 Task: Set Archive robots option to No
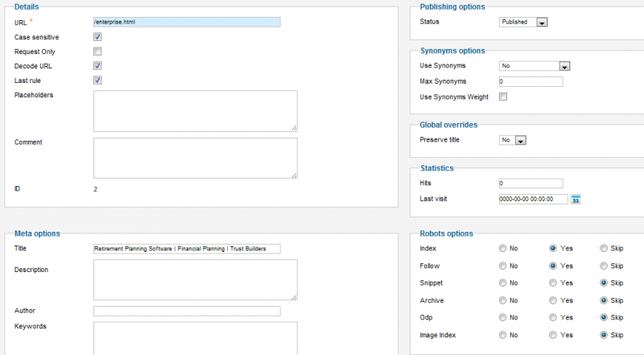(x=502, y=300)
